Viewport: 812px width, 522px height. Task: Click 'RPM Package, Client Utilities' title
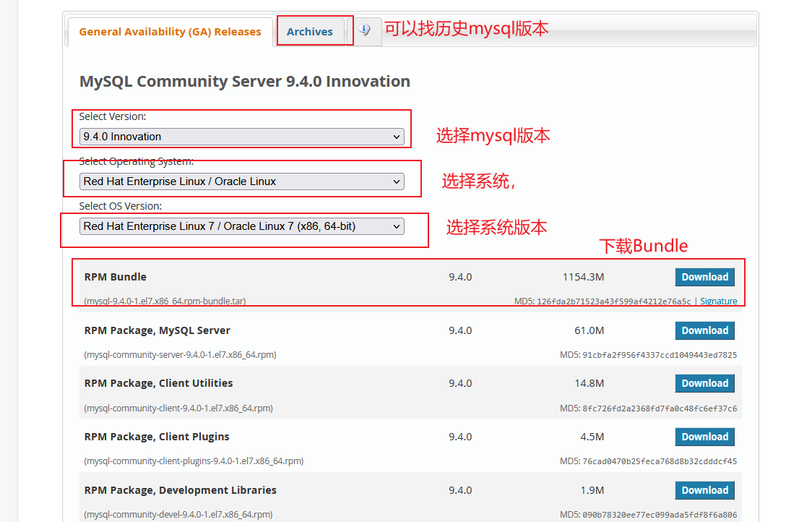click(158, 383)
